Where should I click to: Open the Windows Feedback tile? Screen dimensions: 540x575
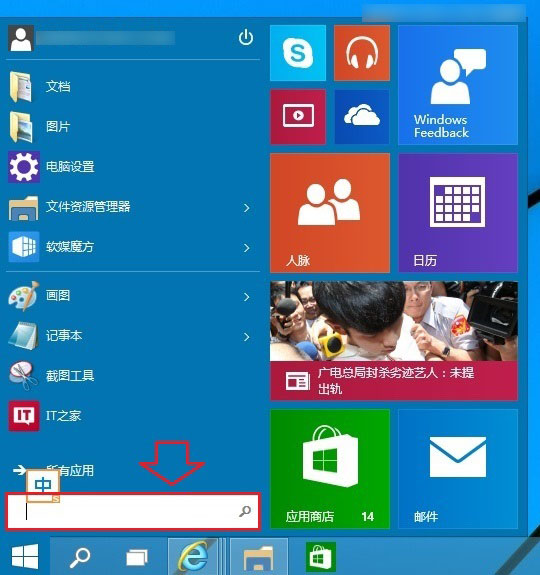[x=458, y=85]
